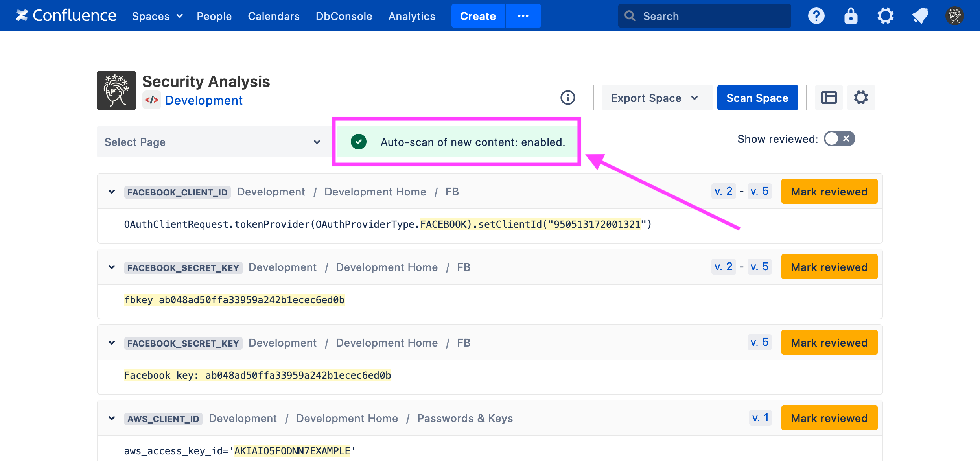Open the help question mark icon
Viewport: 980px width, 461px height.
tap(816, 16)
